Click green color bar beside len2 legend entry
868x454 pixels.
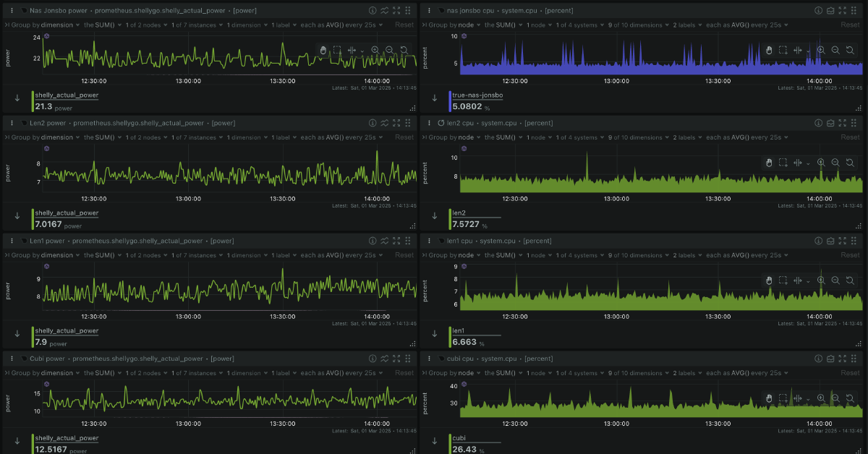pyautogui.click(x=449, y=218)
